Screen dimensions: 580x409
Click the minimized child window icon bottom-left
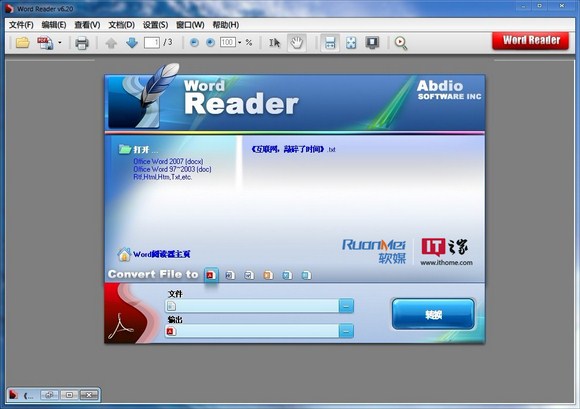(13, 395)
